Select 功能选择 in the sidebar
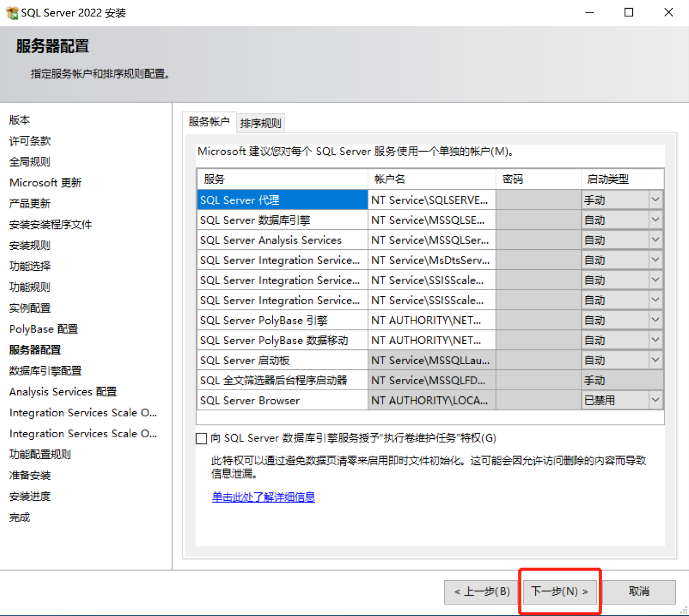The image size is (689, 616). pos(29,266)
